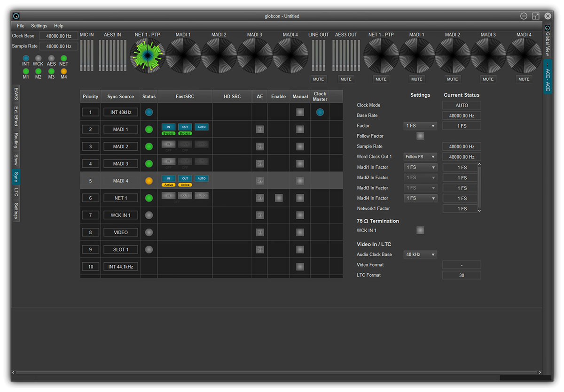
Task: Switch to the Routing side tab
Action: pos(16,140)
